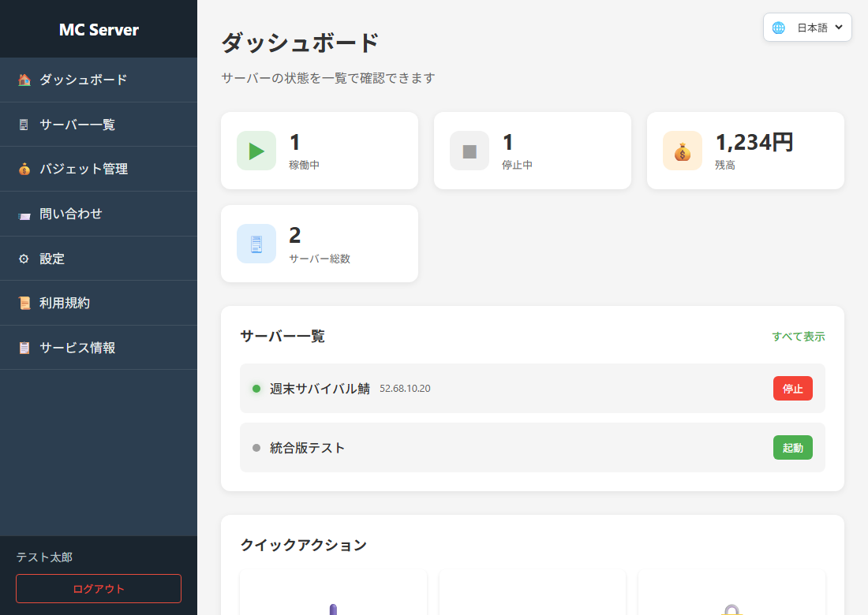Open サービス情報 from the sidebar
This screenshot has width=868, height=615.
[99, 348]
